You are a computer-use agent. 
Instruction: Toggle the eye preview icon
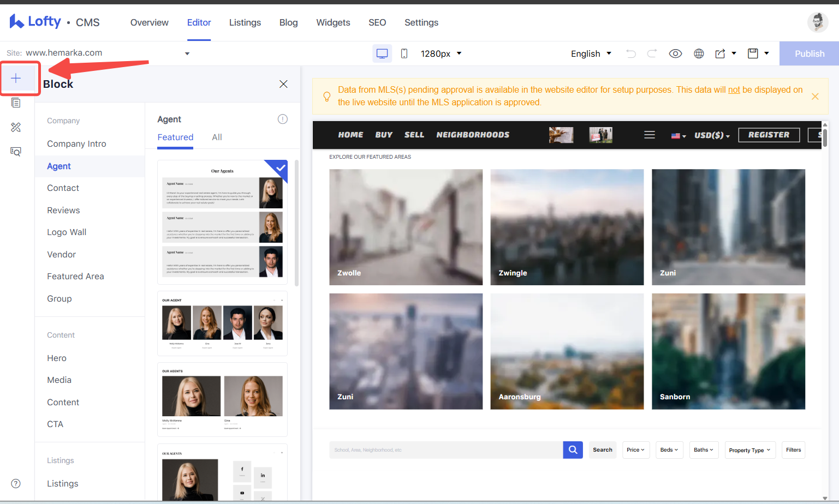pos(675,53)
